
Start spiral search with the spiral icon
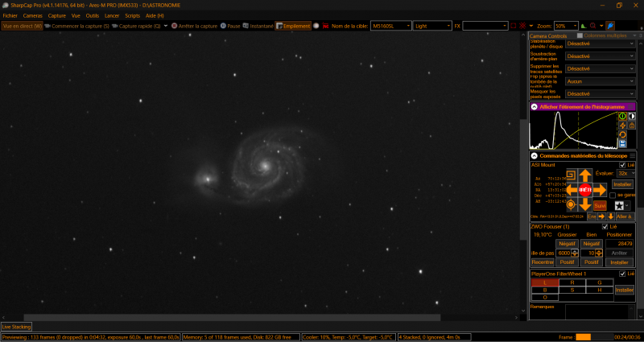571,175
